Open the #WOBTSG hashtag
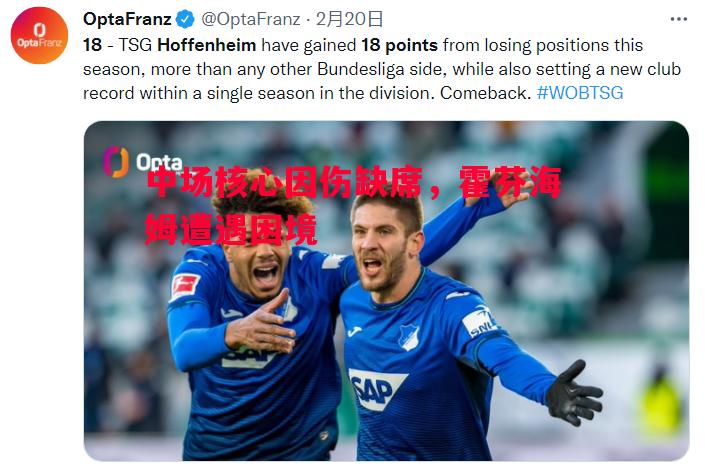 pyautogui.click(x=580, y=93)
